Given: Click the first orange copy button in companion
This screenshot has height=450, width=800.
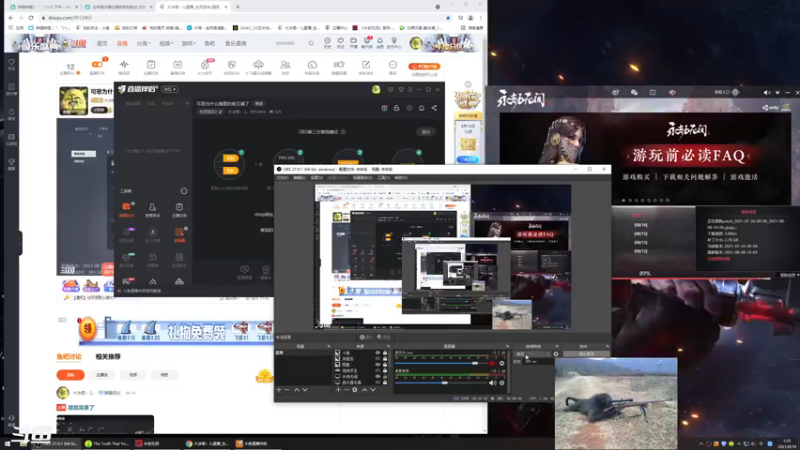Looking at the screenshot, I should pyautogui.click(x=231, y=158).
